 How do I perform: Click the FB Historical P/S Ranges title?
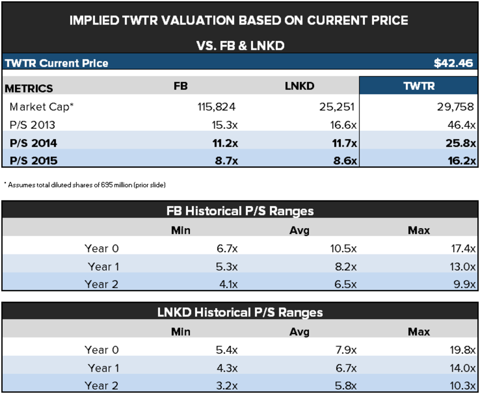240,211
